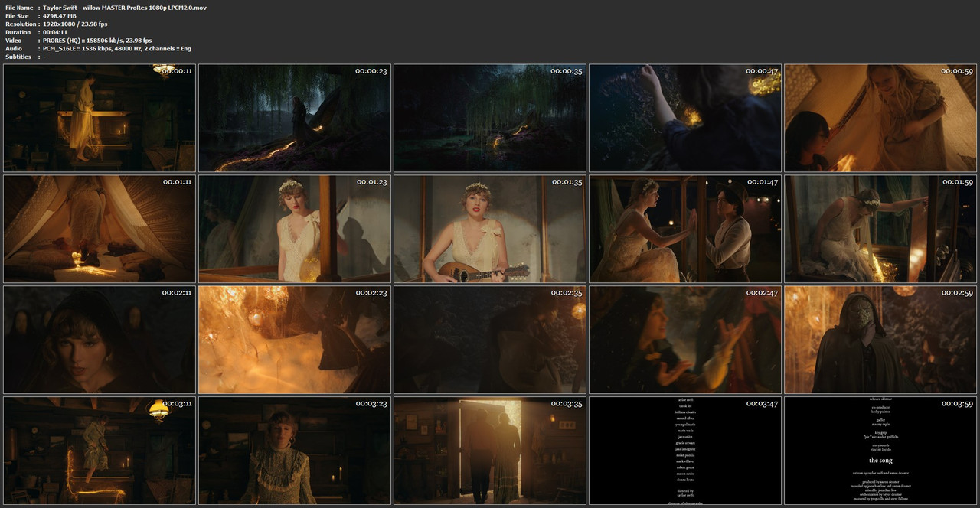Viewport: 980px width, 508px height.
Task: Select the thumbnail timestamped 00:00:11
Action: coord(100,118)
